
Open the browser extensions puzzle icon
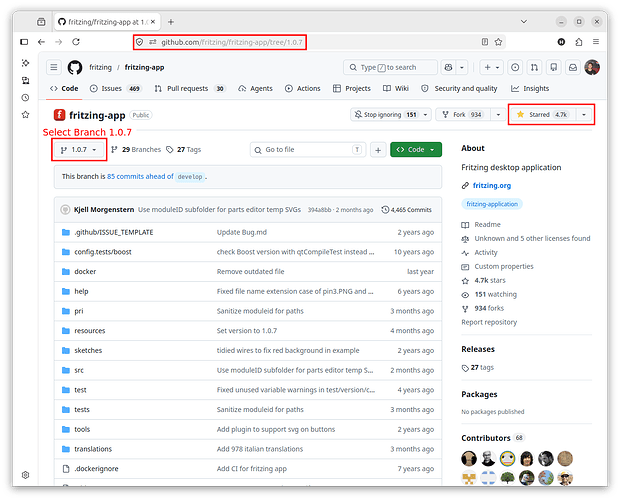[x=578, y=42]
